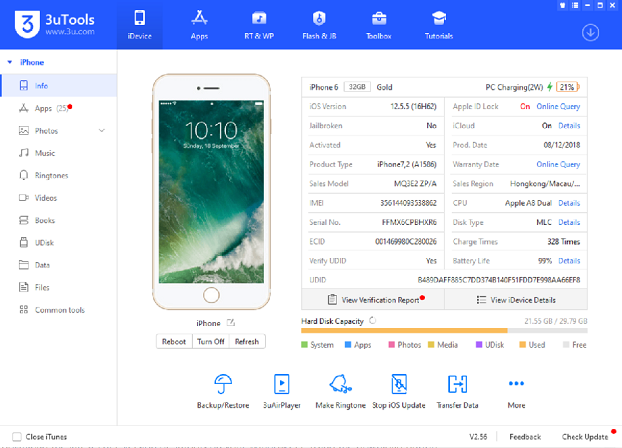
Task: Click the Media yellow legend swatch
Action: 431,344
